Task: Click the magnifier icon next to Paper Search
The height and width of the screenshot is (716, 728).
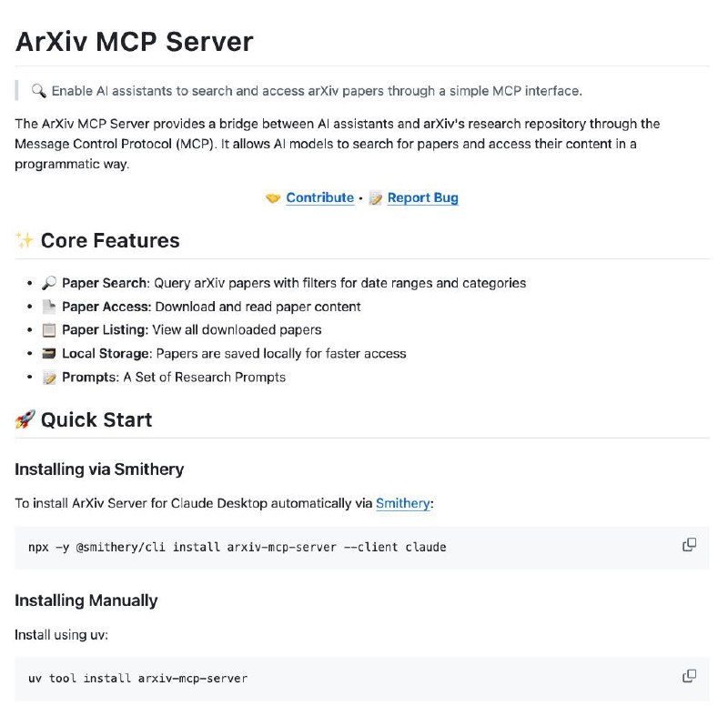Action: tap(49, 283)
